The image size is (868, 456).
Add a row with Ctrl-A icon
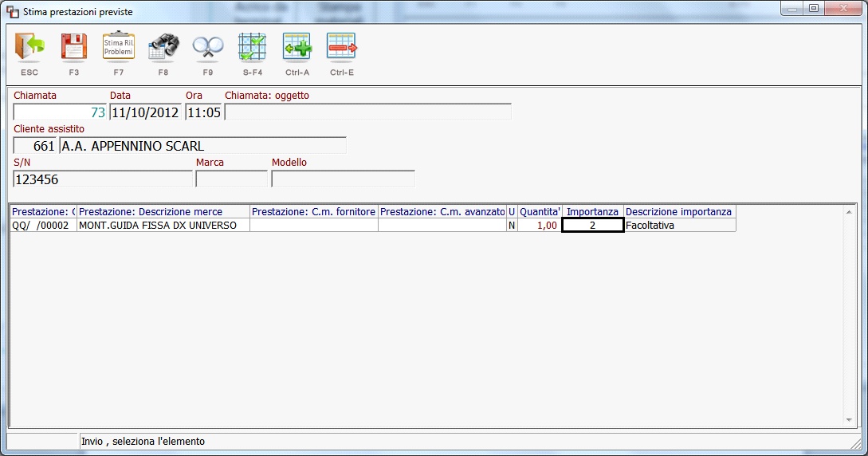point(297,47)
